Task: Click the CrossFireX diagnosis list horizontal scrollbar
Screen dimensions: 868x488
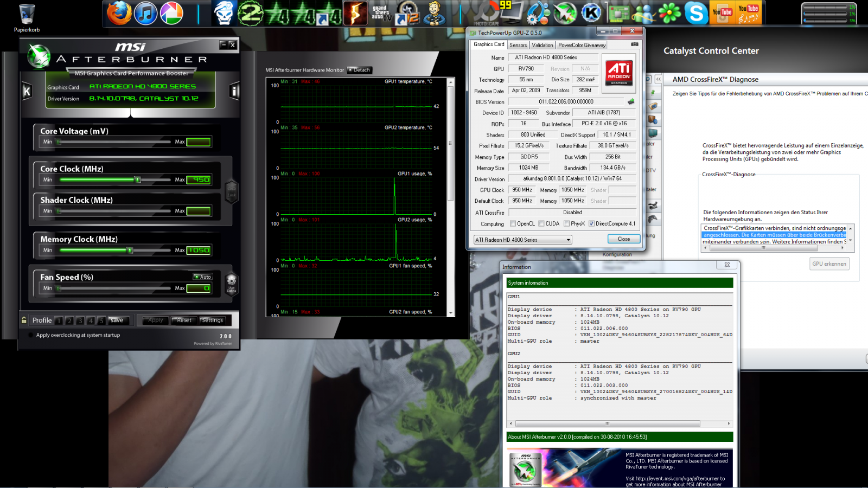Action: pyautogui.click(x=774, y=248)
